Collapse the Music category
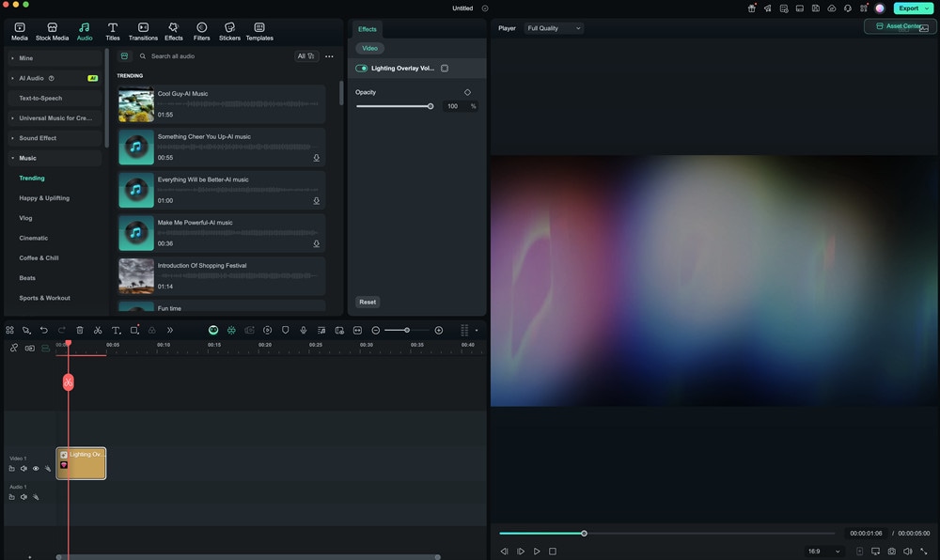This screenshot has height=560, width=940. (x=55, y=158)
